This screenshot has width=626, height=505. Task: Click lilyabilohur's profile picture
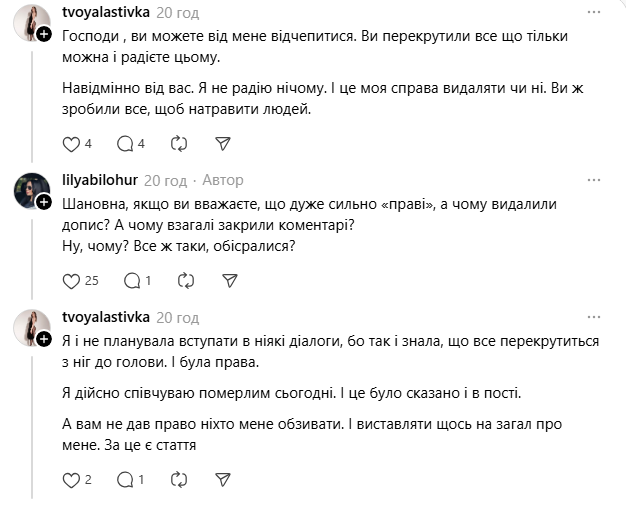point(30,188)
